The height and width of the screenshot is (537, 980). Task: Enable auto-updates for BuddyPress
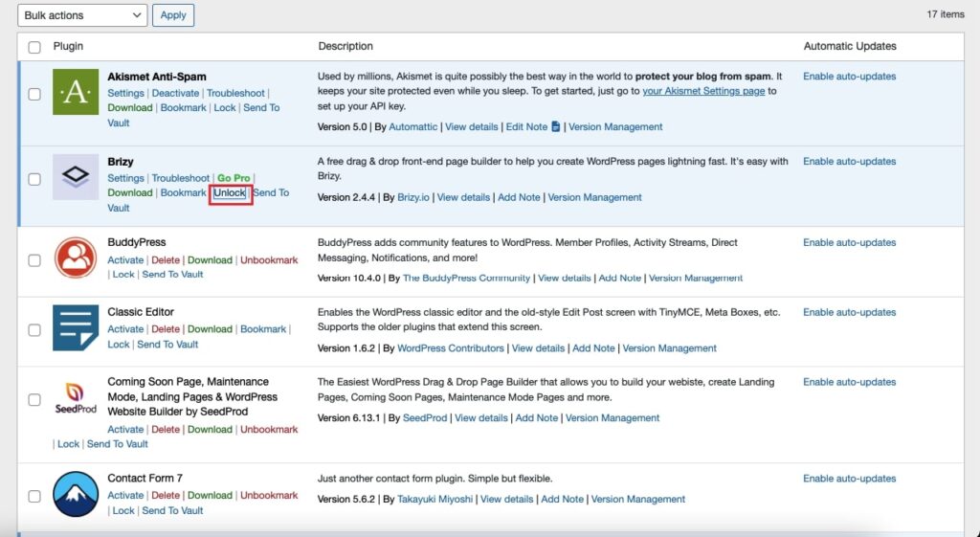[850, 242]
